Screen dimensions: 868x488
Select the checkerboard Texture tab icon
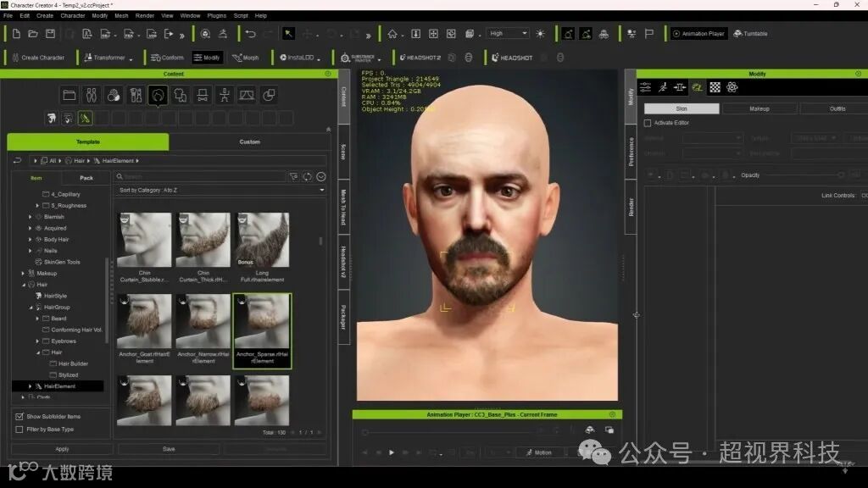(715, 87)
